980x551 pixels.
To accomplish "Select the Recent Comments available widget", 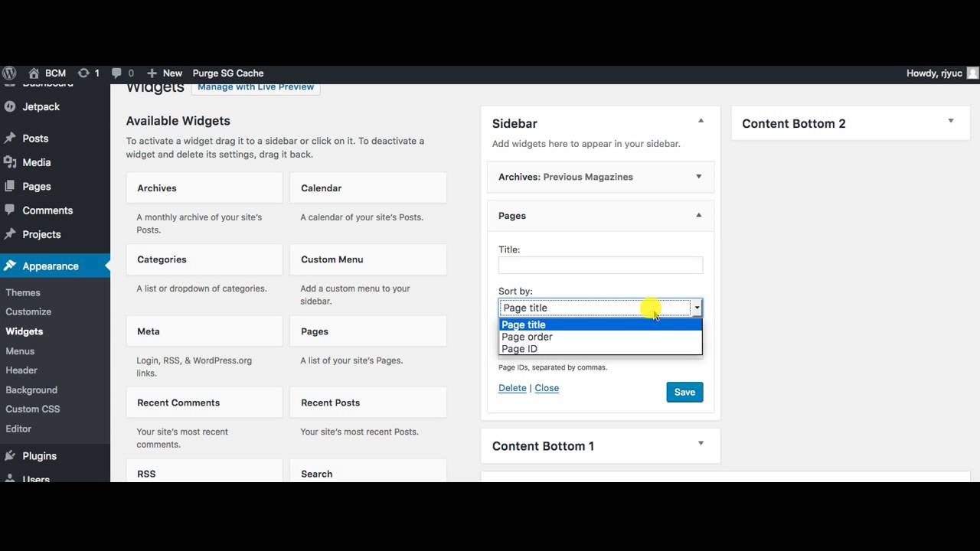I will pos(204,403).
